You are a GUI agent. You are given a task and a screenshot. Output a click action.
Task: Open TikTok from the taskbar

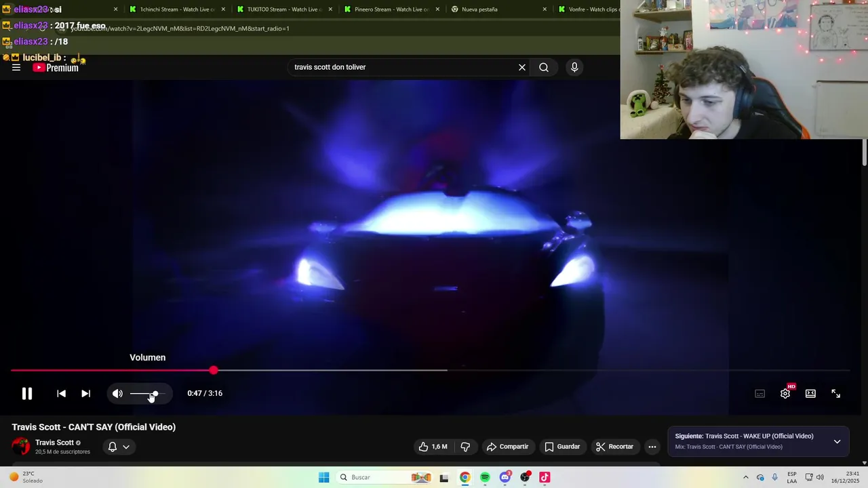tap(545, 477)
